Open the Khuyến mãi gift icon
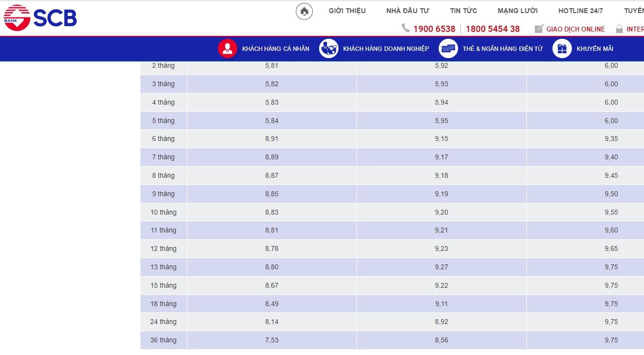 (x=562, y=48)
